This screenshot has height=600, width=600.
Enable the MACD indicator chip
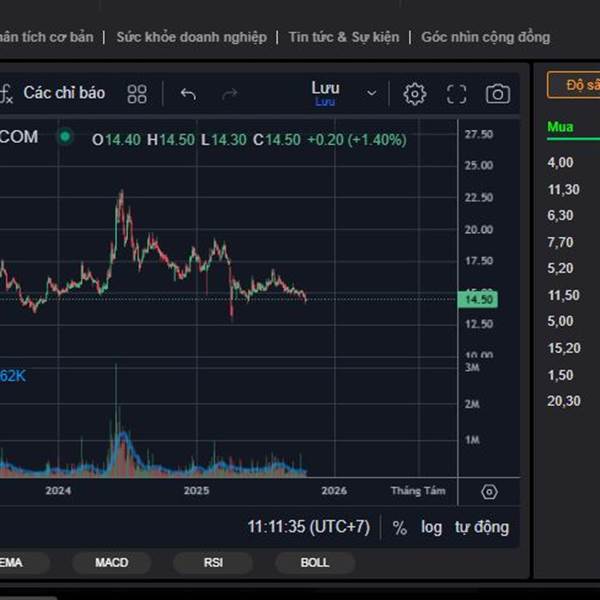pos(111,562)
